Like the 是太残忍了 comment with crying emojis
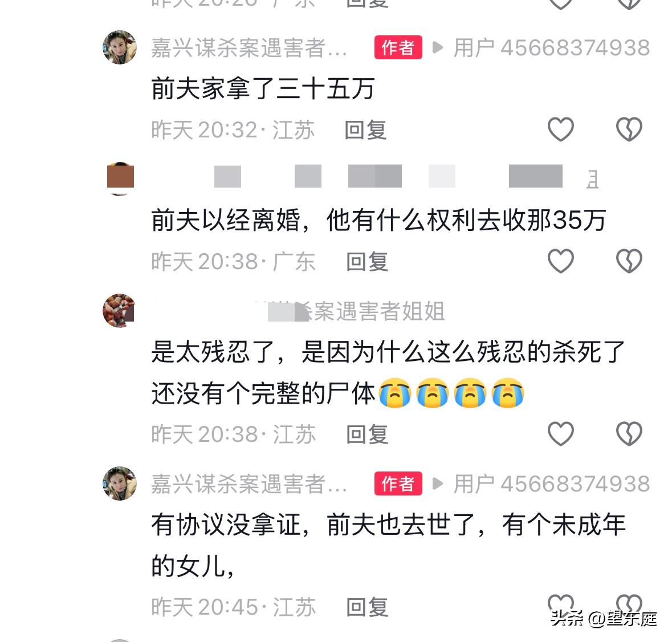Image resolution: width=672 pixels, height=642 pixels. coord(561,434)
